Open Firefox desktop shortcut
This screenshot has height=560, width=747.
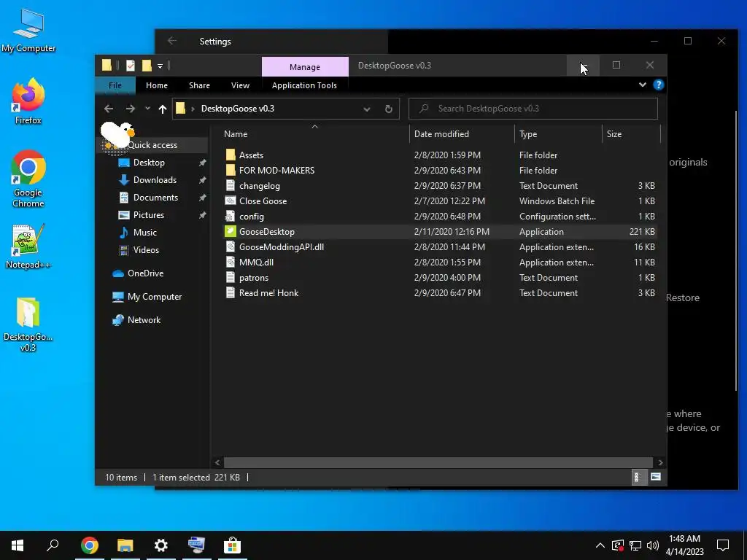[x=28, y=101]
